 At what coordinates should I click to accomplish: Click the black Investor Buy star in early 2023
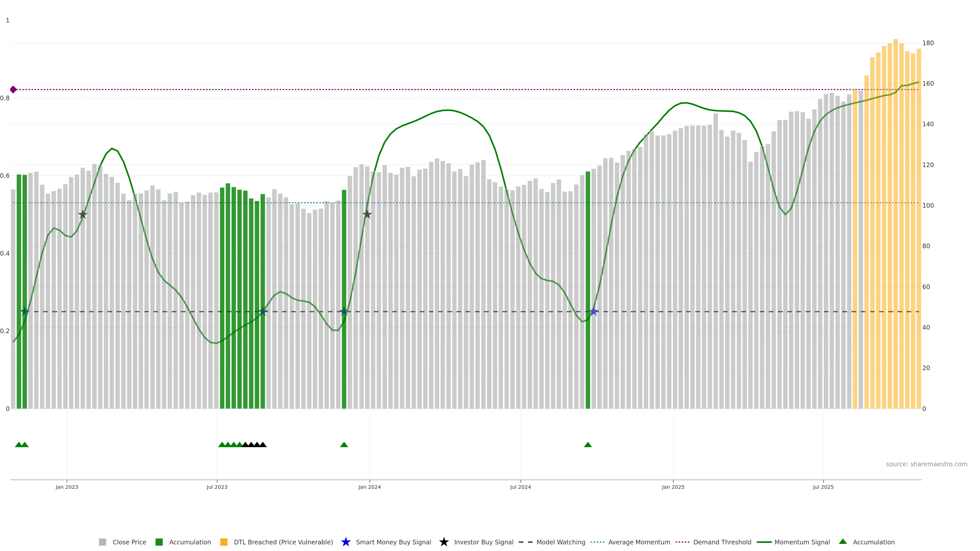point(82,214)
